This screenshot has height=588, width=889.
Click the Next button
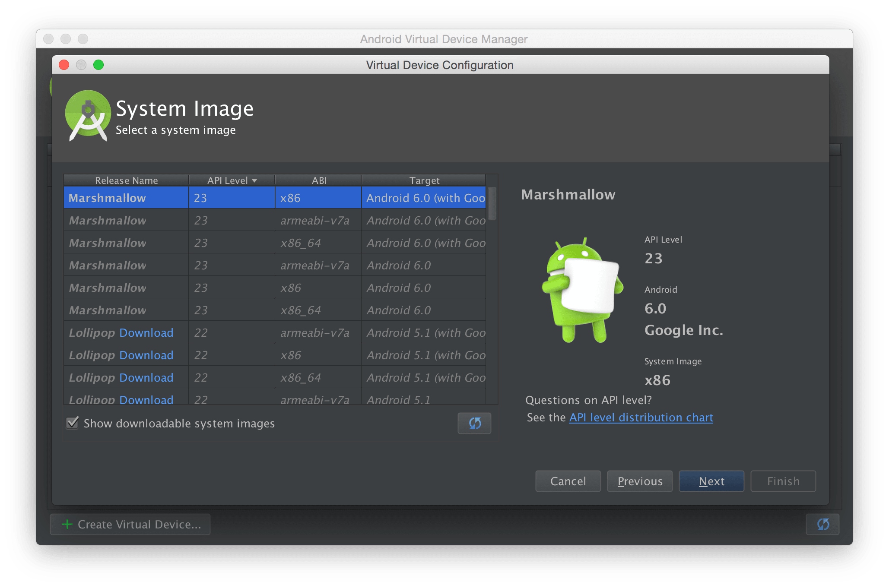(711, 481)
